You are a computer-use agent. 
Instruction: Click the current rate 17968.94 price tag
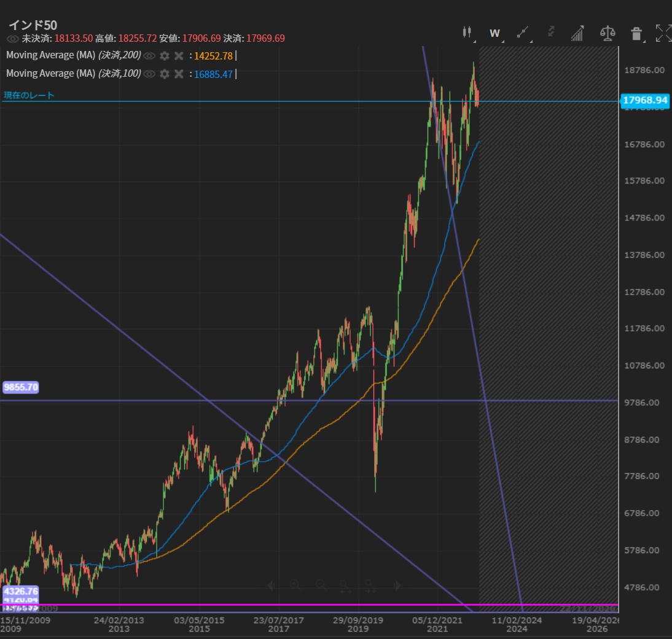coord(643,100)
